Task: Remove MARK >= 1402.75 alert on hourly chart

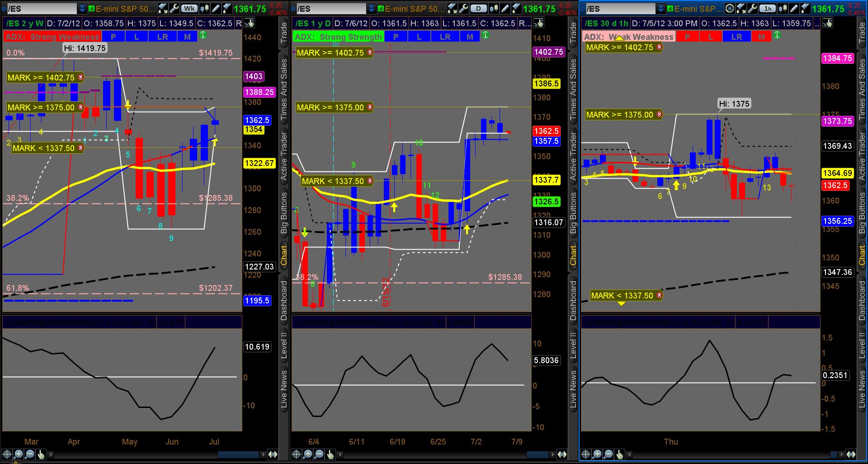Action: (x=660, y=47)
